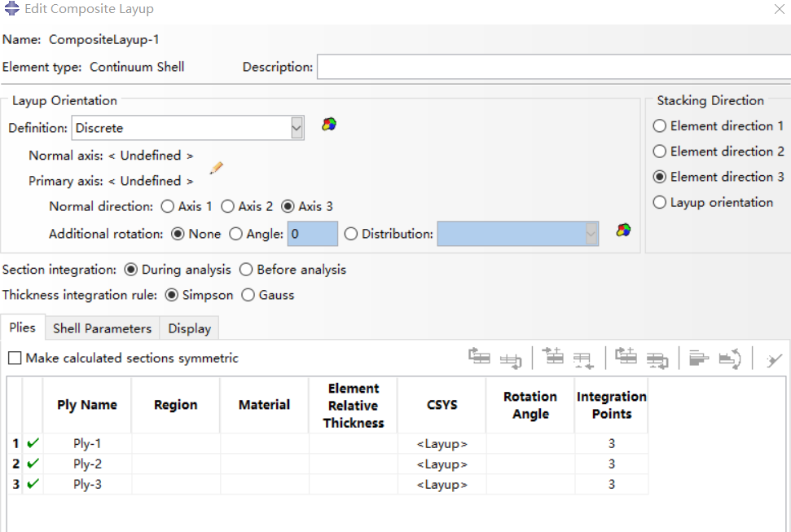Click the ply pattern icon with stacked bars

(699, 358)
